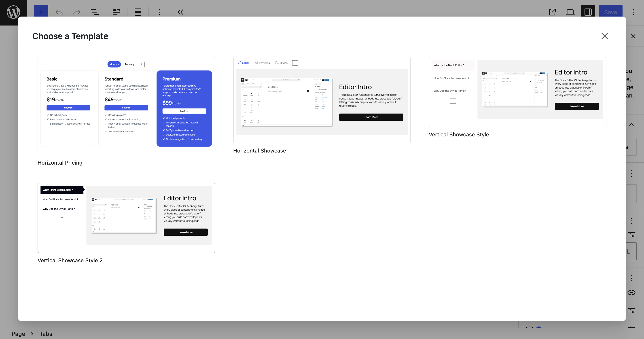Toggle the block inserter plus button
Viewport: 644px width, 339px height.
[41, 12]
